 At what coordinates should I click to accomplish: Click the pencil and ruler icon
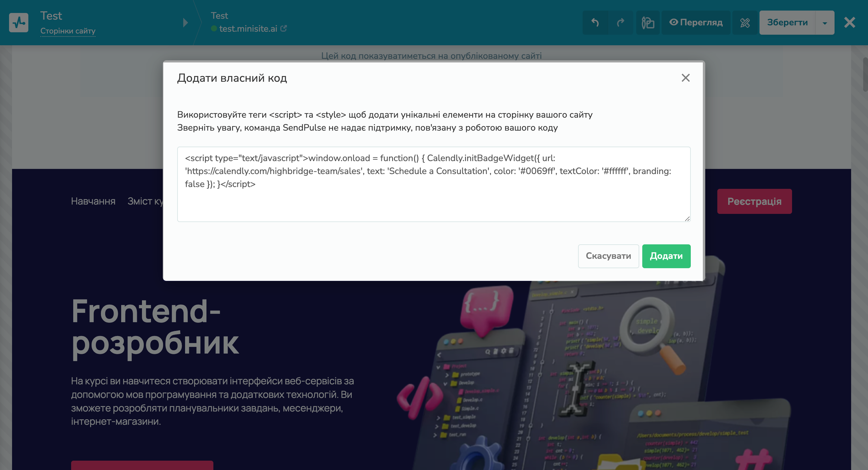[745, 23]
